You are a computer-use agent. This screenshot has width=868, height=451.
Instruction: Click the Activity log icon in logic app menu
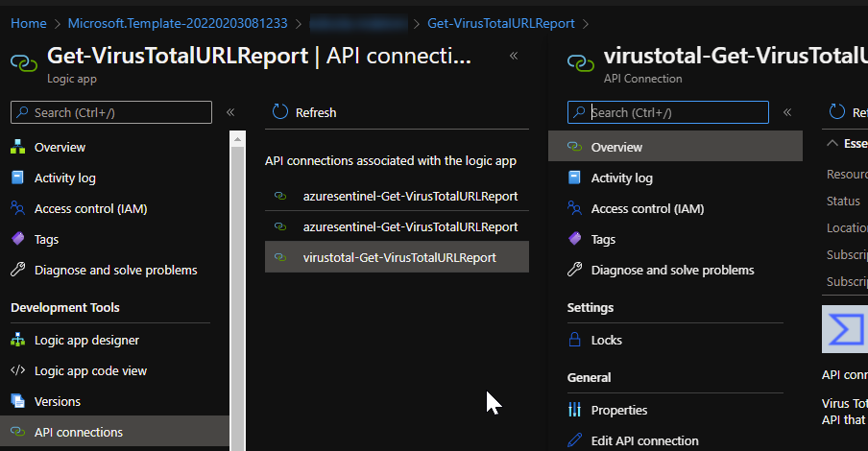17,178
